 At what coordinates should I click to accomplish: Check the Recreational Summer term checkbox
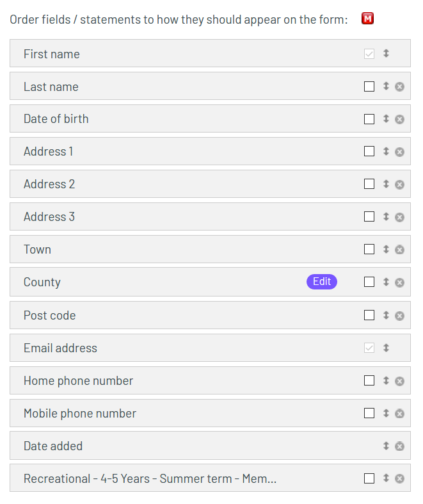pyautogui.click(x=369, y=478)
